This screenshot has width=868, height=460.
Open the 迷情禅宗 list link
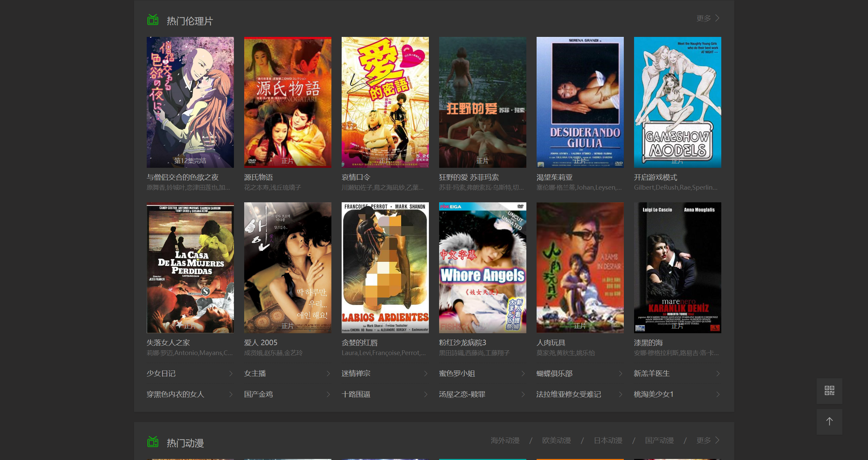pos(356,374)
